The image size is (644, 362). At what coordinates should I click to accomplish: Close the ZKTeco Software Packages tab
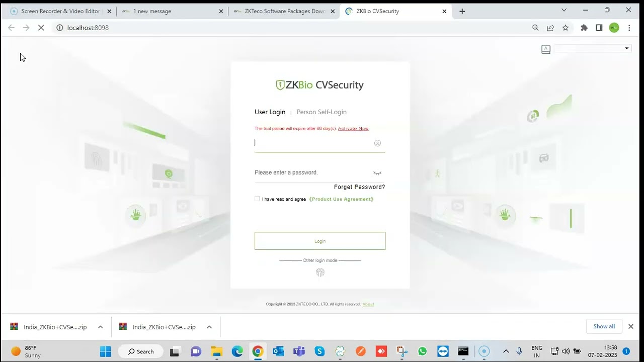[333, 11]
